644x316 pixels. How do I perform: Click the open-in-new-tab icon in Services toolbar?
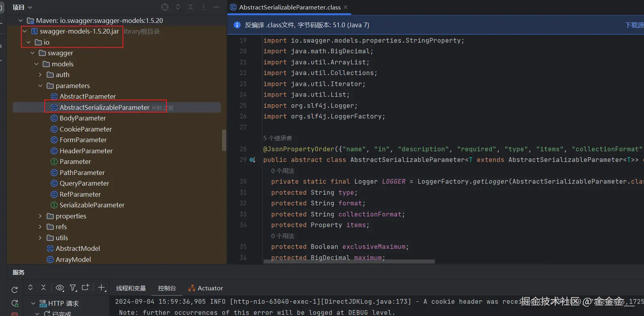[85, 288]
